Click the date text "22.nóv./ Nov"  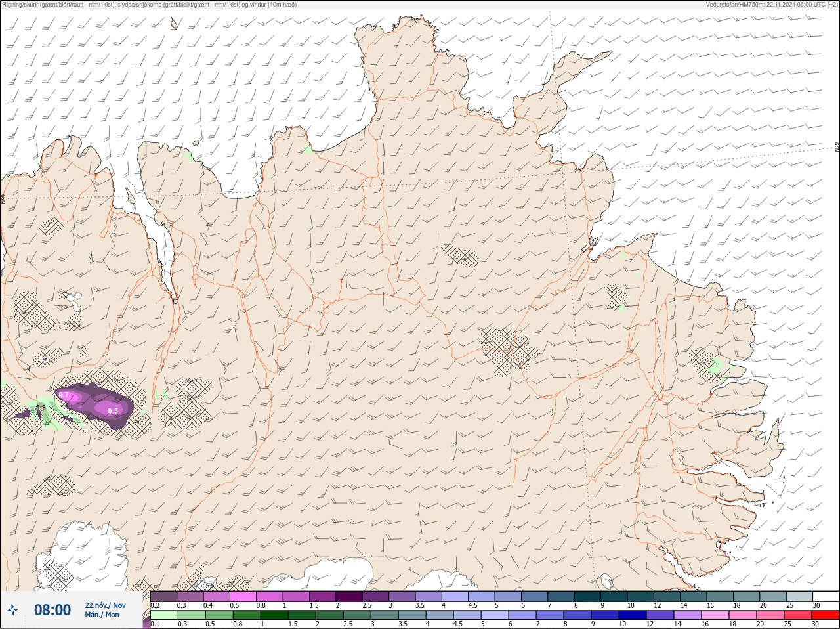[105, 605]
